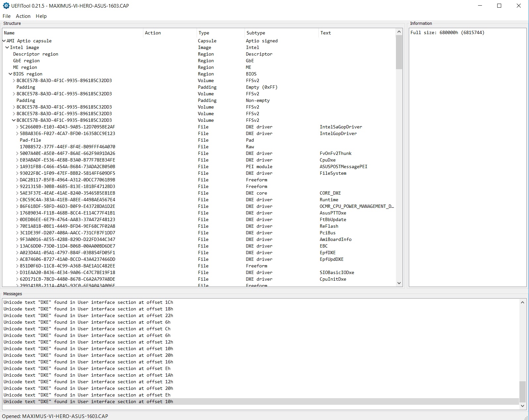Sort by the Name column header

click(73, 33)
